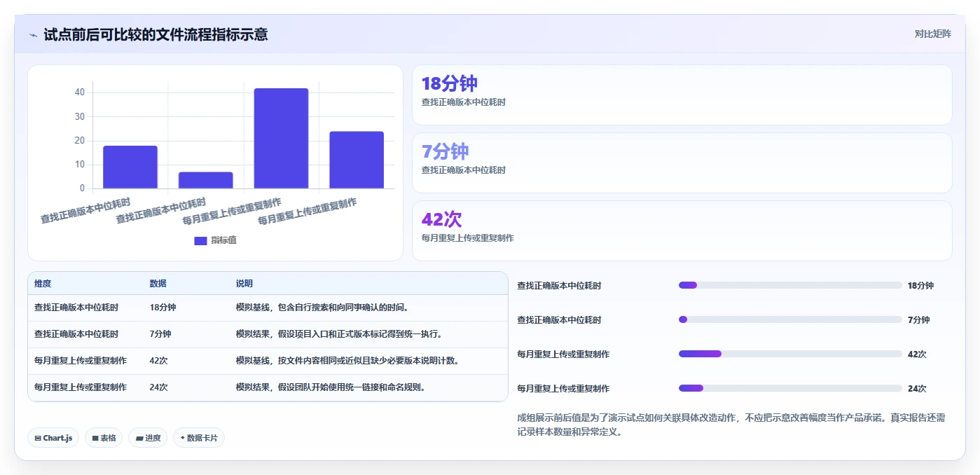The height and width of the screenshot is (475, 980).
Task: Click the 24次 value beside its progress bar
Action: tap(917, 389)
